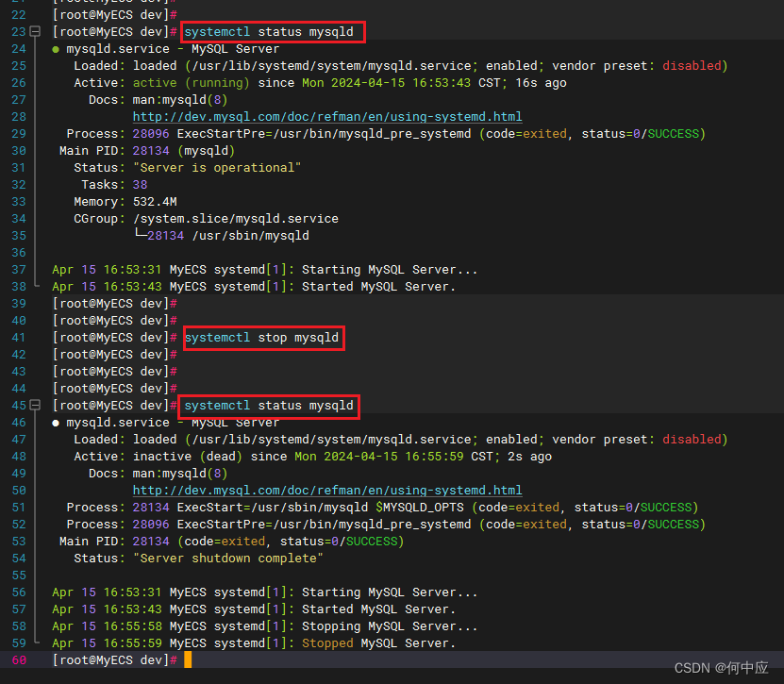
Task: Click 'Starting MySQL Server...' on line 37
Action: (x=390, y=270)
